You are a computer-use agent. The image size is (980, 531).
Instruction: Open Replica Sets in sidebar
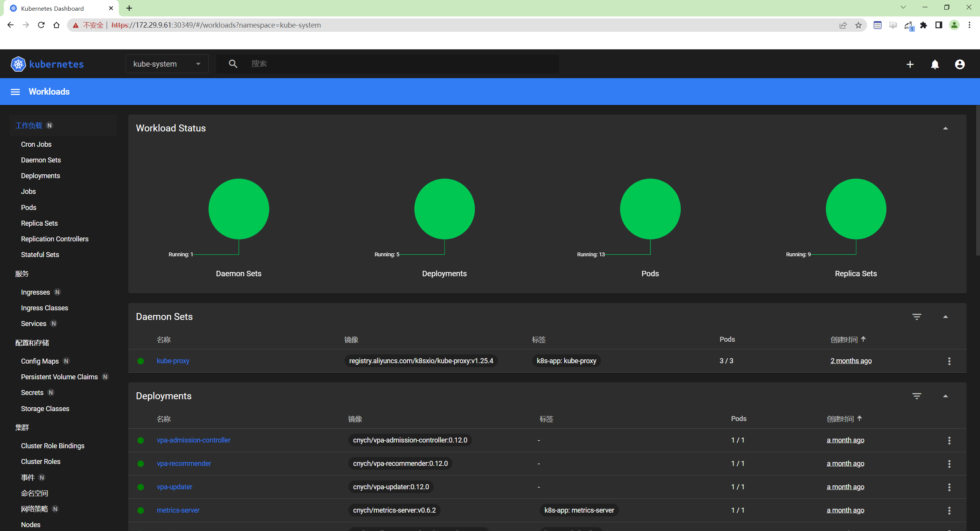pyautogui.click(x=39, y=223)
